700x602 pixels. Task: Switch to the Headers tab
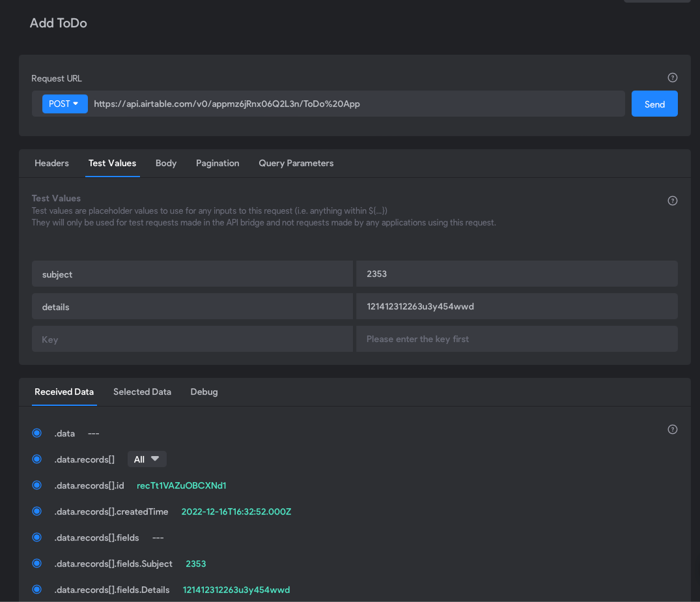pyautogui.click(x=52, y=164)
